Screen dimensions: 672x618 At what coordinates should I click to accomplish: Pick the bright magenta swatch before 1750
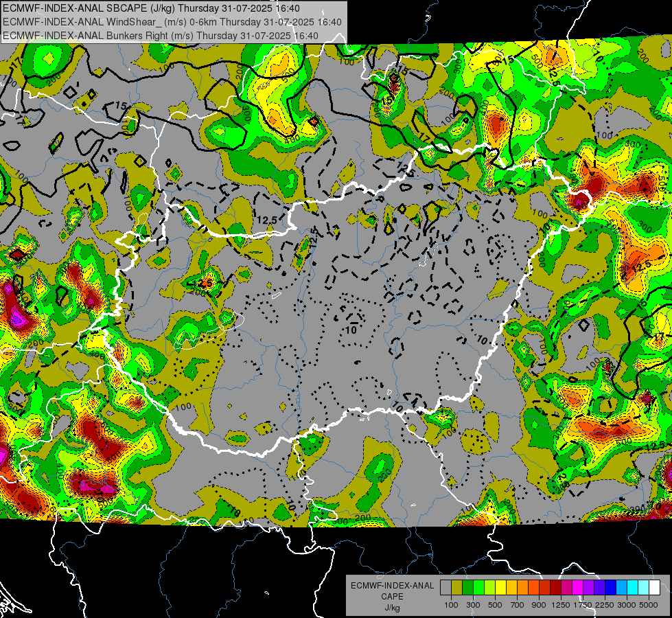pos(578,587)
